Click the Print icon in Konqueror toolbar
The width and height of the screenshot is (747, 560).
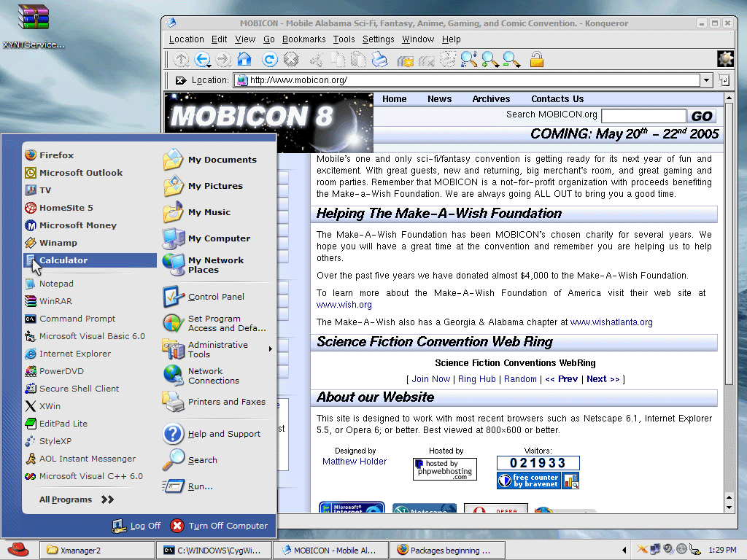click(379, 60)
